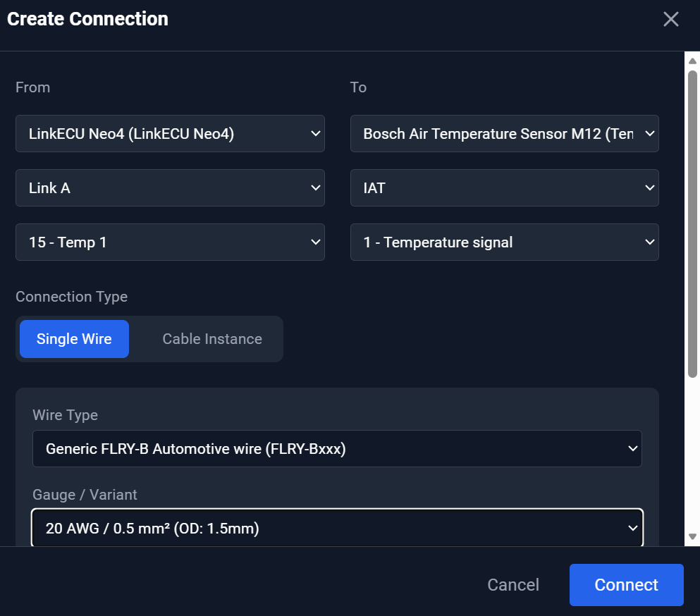
Task: Click the scrollbar up arrow
Action: pos(692,61)
